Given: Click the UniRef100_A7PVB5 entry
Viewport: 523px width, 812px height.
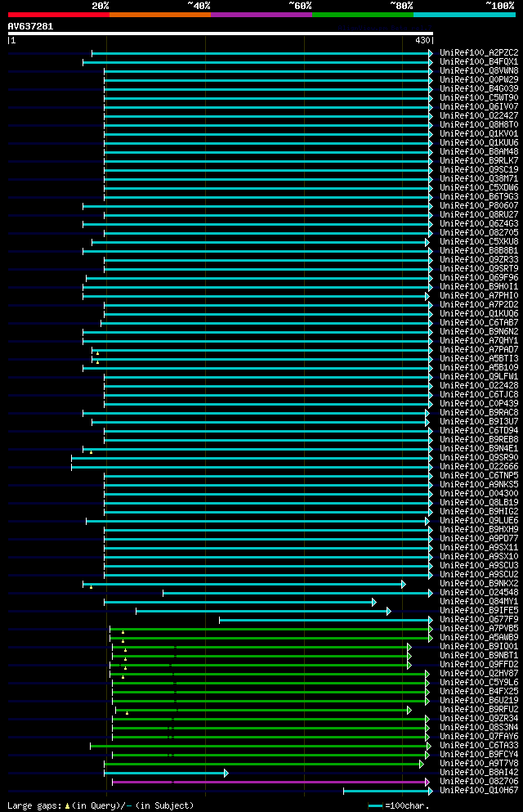Looking at the screenshot, I should pos(479,629).
